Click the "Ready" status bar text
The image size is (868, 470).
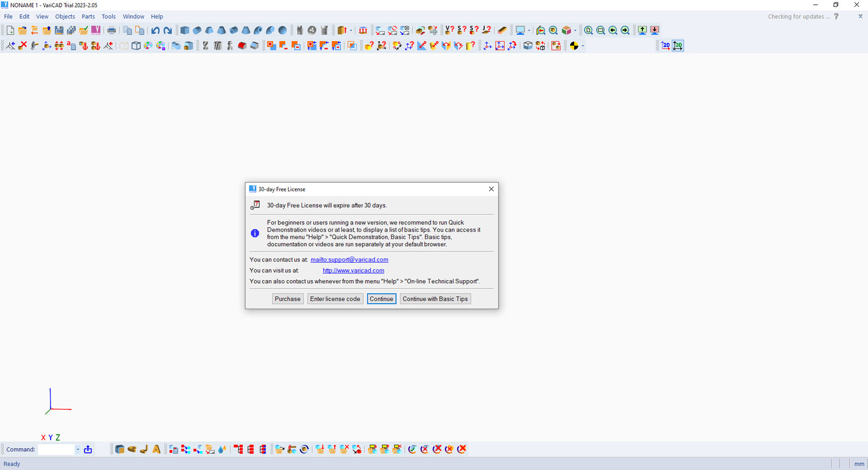[12, 464]
